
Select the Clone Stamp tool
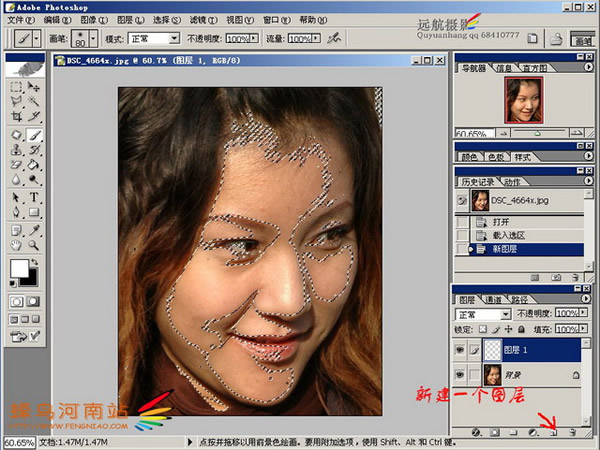[x=16, y=149]
